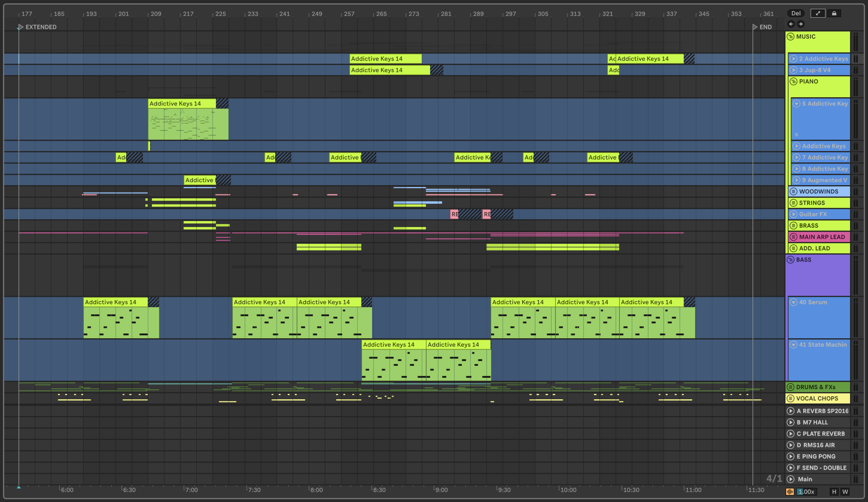Click the Guitar FX track icon
This screenshot has height=502, width=868.
pos(793,214)
